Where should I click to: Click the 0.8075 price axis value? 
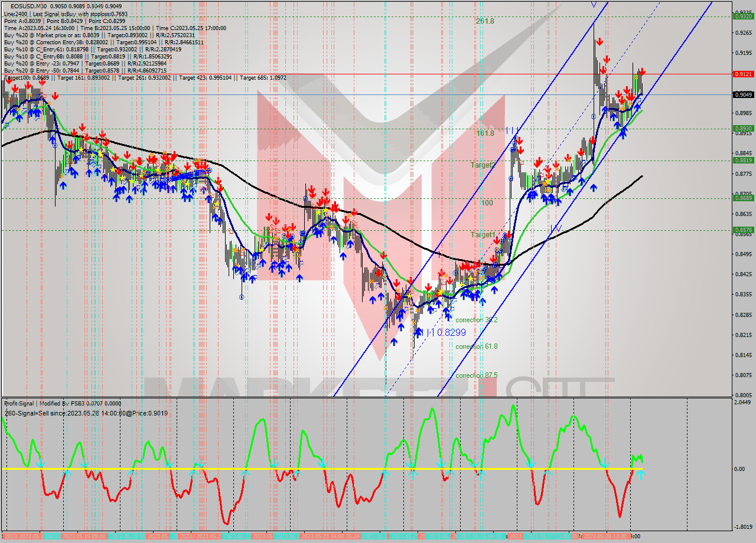point(743,375)
